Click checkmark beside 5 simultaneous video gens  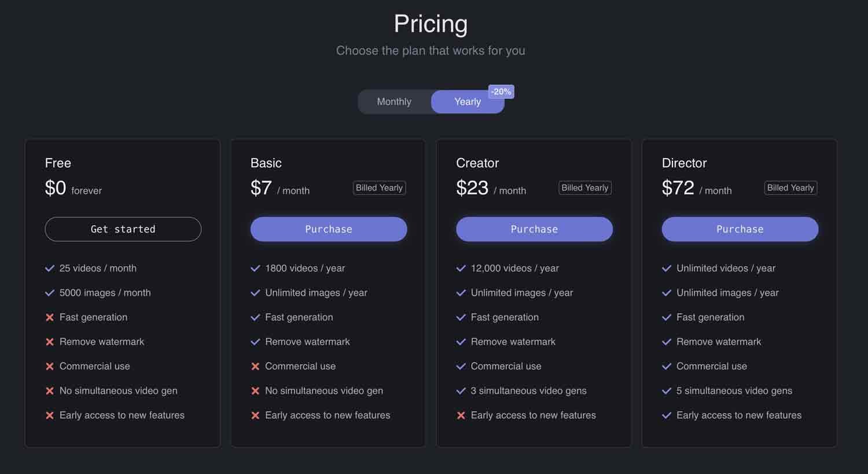tap(667, 391)
